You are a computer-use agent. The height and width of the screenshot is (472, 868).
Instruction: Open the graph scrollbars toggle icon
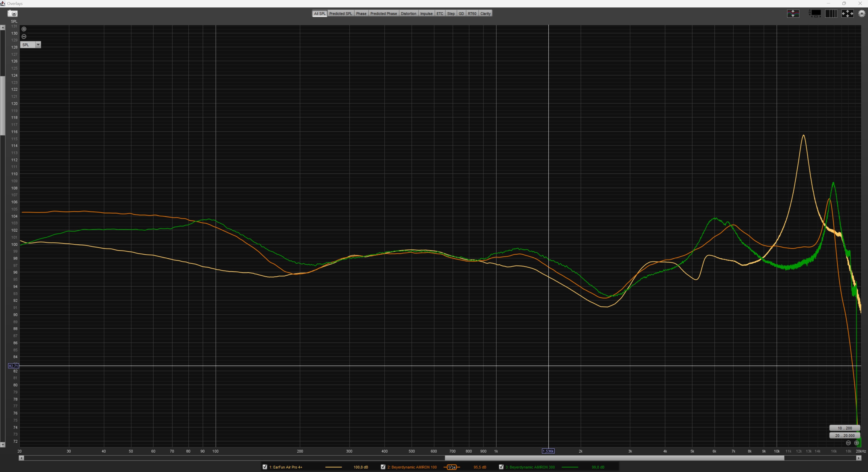(815, 14)
